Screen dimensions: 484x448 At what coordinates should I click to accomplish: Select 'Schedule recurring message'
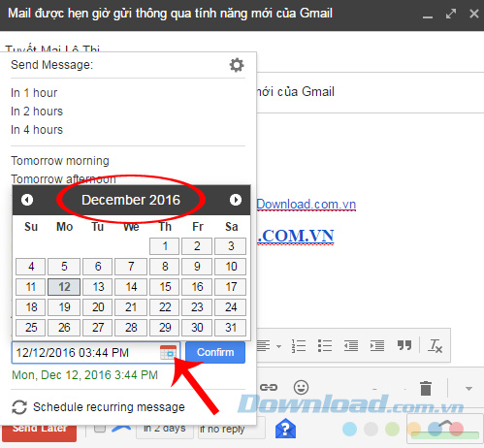tap(109, 407)
